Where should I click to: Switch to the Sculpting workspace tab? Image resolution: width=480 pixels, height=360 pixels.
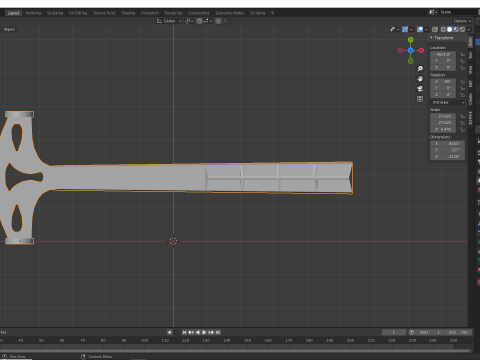(x=55, y=13)
